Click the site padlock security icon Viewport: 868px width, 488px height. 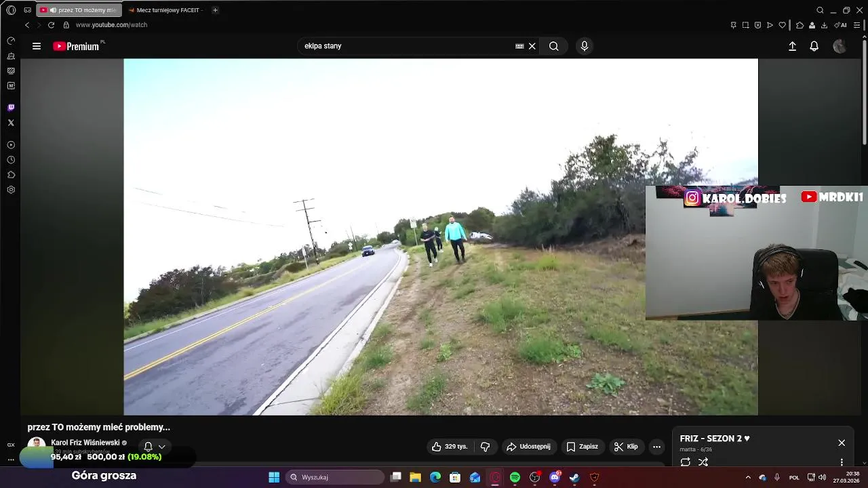click(66, 25)
